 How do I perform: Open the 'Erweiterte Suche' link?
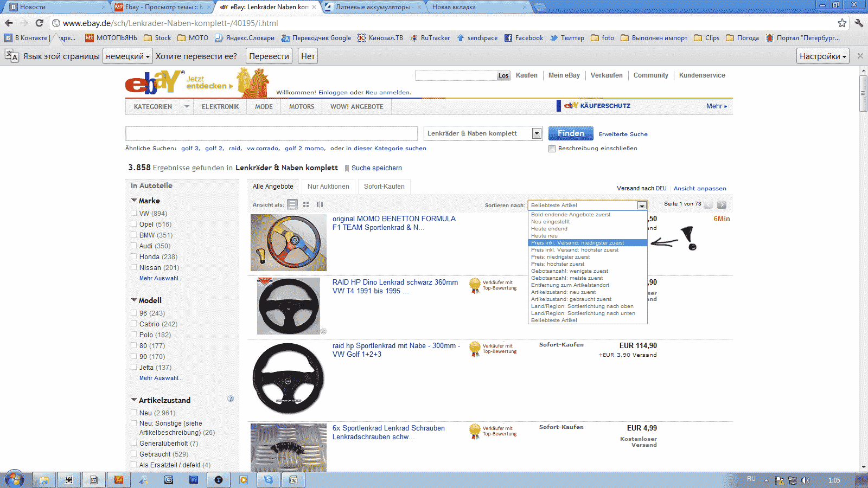click(x=623, y=134)
